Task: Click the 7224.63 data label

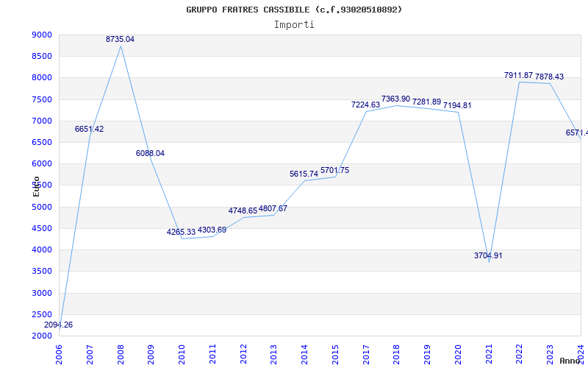Action: click(x=365, y=105)
